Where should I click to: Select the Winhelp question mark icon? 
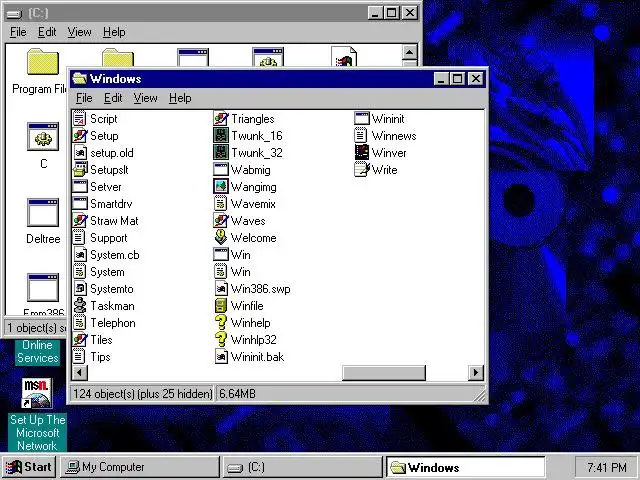tap(221, 322)
